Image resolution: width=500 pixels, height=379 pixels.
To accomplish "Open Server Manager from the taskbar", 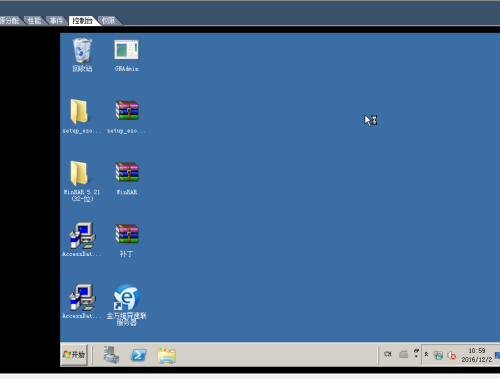I will point(111,355).
